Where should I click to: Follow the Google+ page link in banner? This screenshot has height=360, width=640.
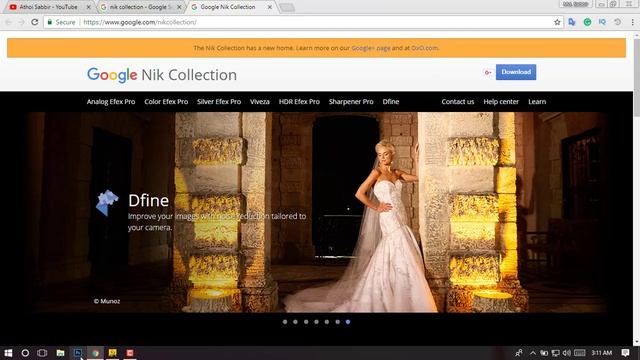371,48
